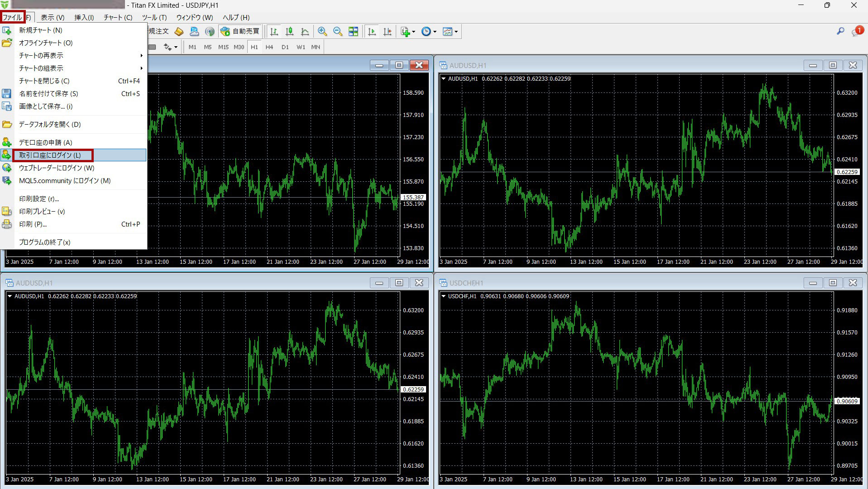Open the Indicators list dropdown arrow

click(x=413, y=32)
